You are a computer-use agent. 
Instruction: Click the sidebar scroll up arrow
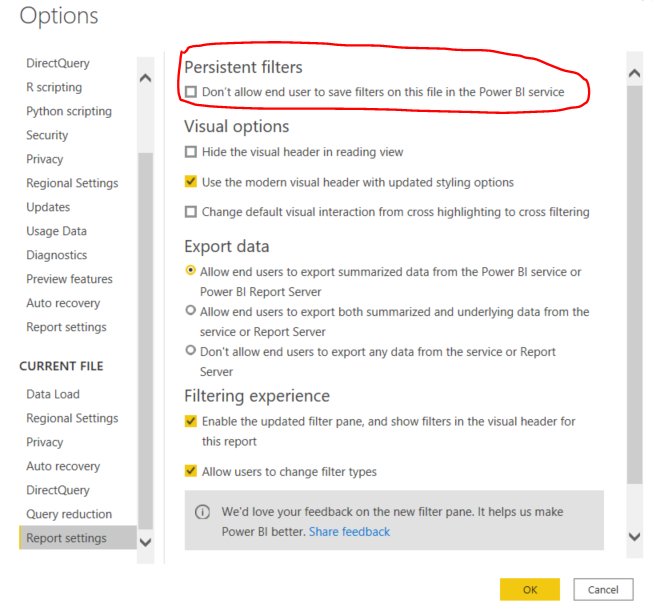[x=146, y=78]
